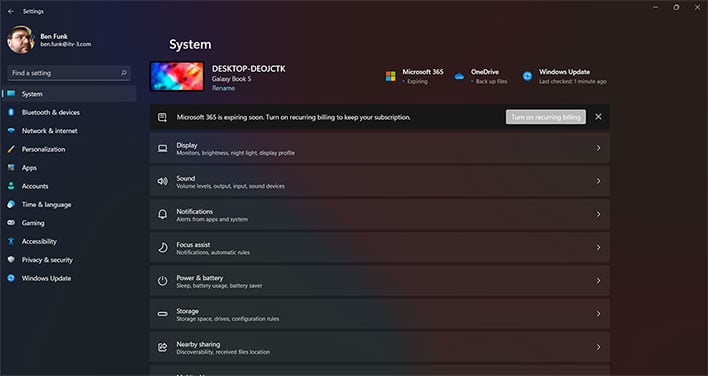Expand the Notifications row chevron
The width and height of the screenshot is (708, 376).
pos(598,214)
